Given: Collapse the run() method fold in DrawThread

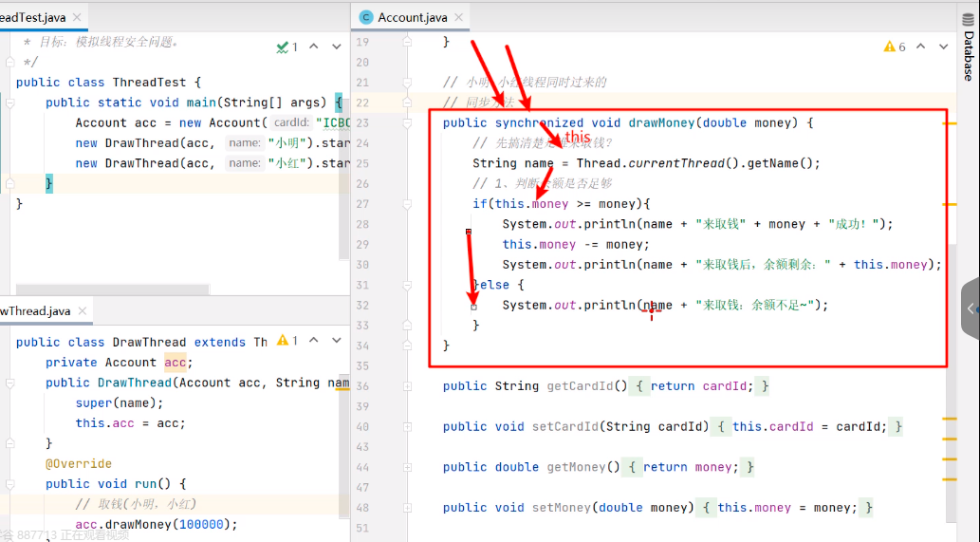Looking at the screenshot, I should 10,484.
